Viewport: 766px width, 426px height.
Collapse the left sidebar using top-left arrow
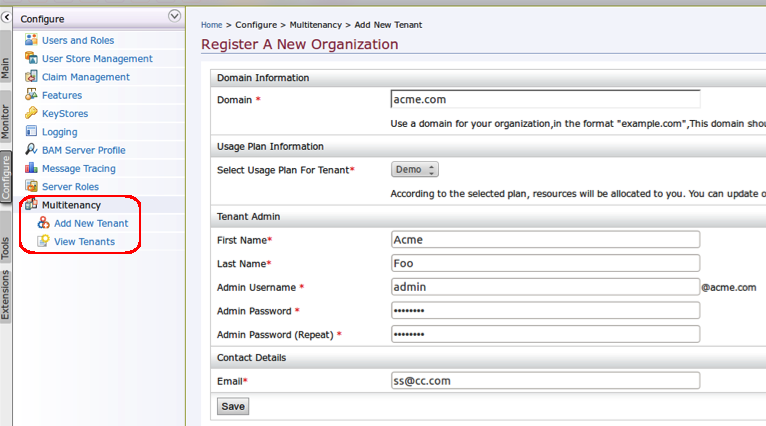(x=6, y=17)
